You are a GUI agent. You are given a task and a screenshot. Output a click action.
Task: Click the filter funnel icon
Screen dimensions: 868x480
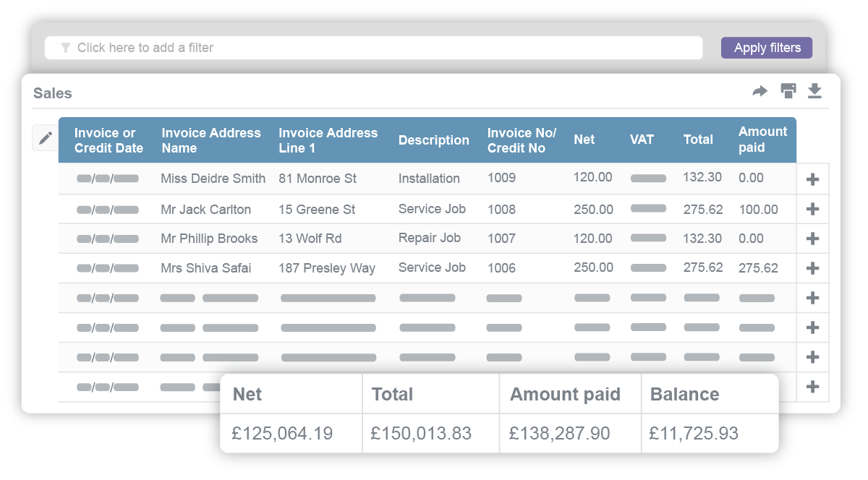(x=66, y=48)
